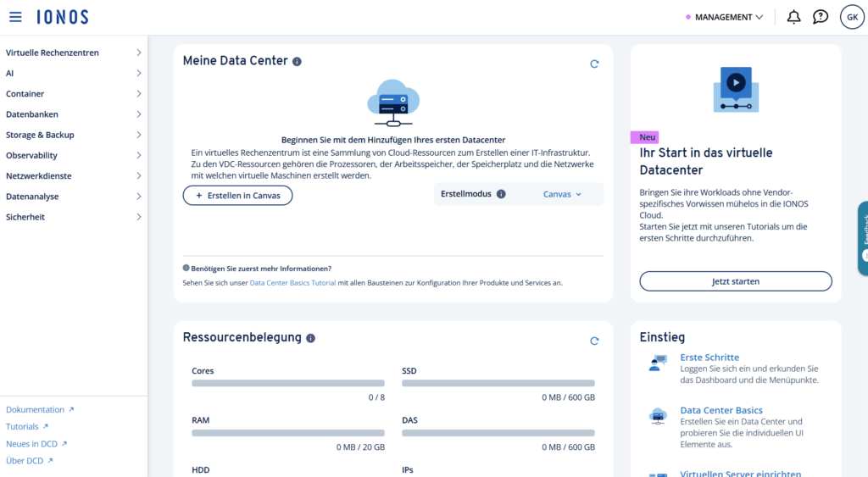The image size is (868, 477).
Task: Click the info icon before Benötigen Sie zuerst
Action: point(186,268)
